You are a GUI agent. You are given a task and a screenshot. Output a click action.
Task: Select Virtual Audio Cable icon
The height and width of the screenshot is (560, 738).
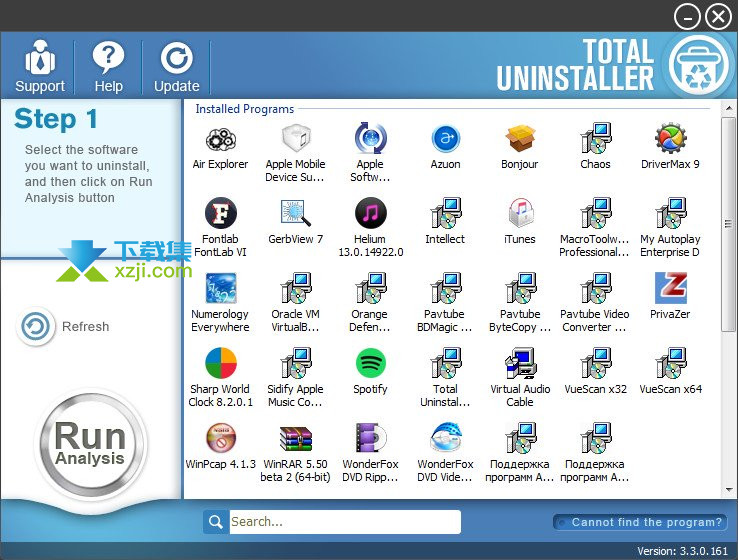tap(520, 363)
